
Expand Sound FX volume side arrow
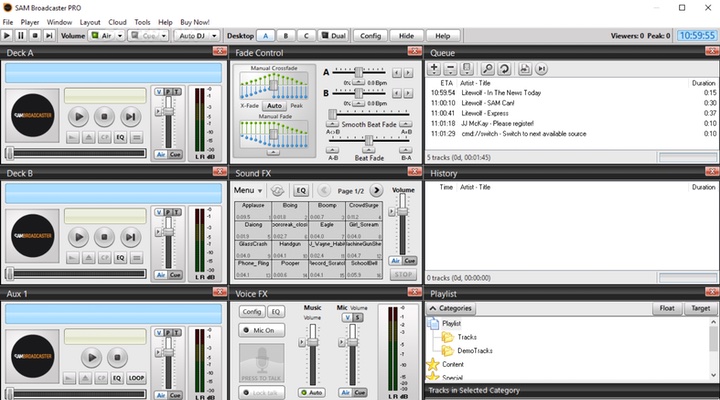(391, 212)
